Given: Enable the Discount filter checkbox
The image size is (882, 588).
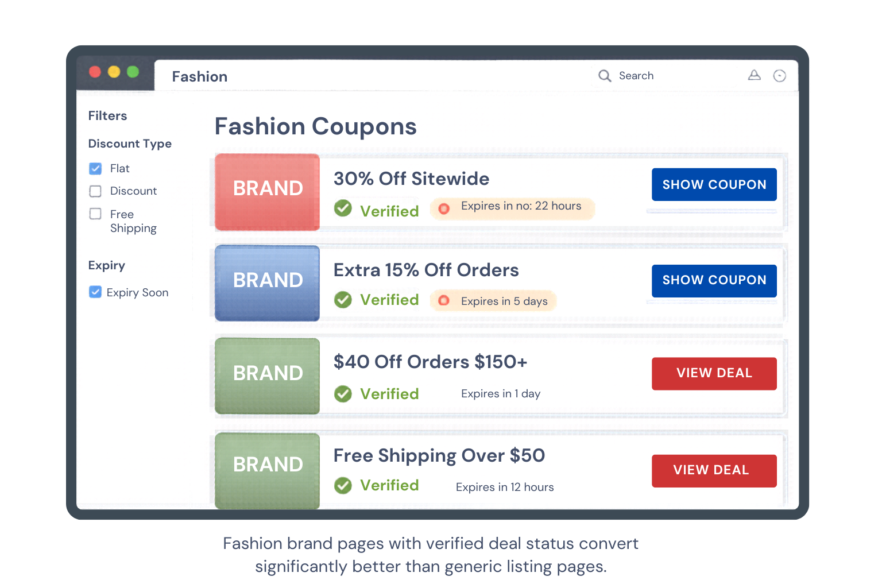Looking at the screenshot, I should (x=95, y=191).
